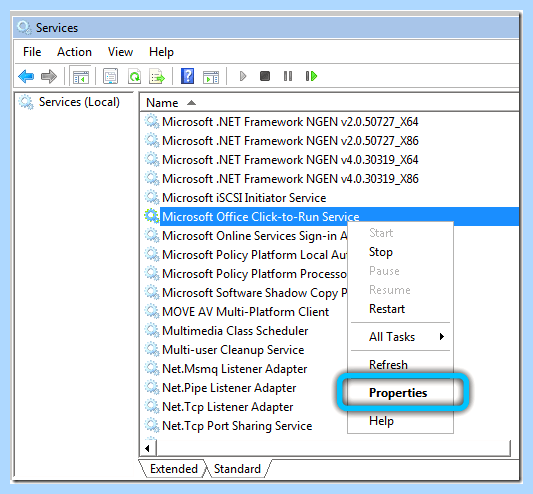Click gear icon of MOVE AV Multi-Platform Client
Viewport: 533px width, 494px height.
click(x=152, y=311)
